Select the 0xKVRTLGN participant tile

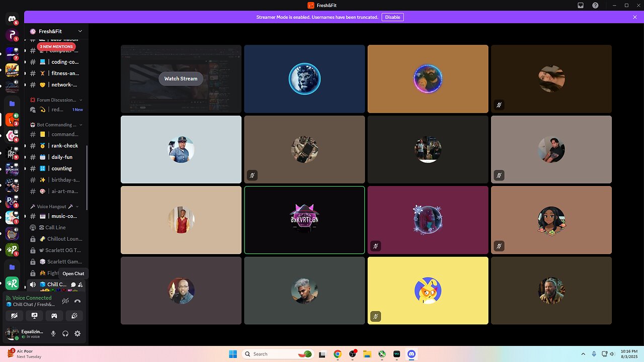(304, 220)
